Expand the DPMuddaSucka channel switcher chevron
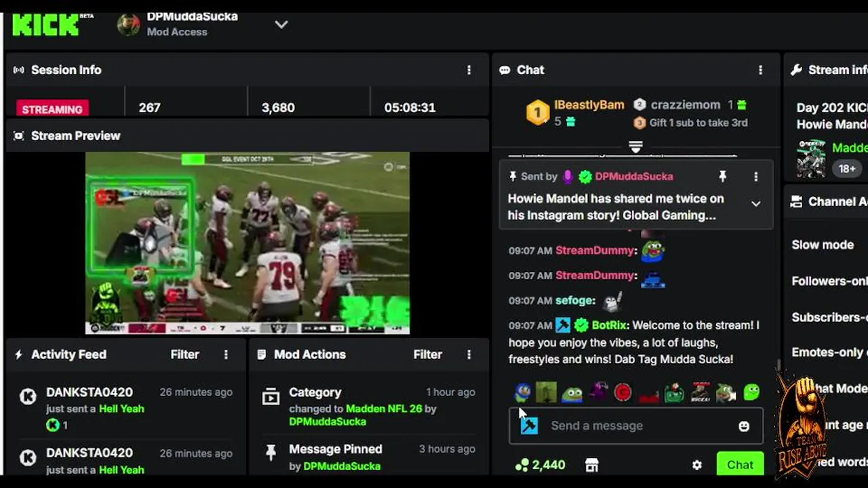 [281, 24]
